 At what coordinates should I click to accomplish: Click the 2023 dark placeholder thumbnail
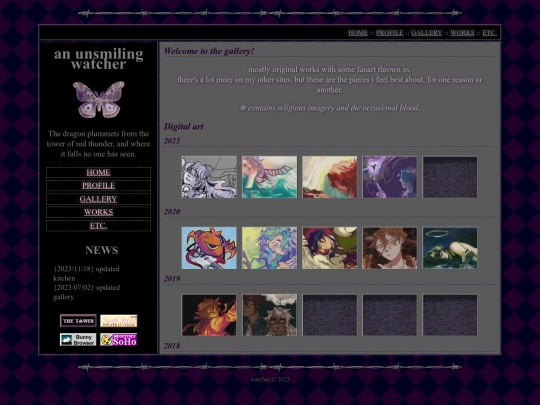click(450, 177)
